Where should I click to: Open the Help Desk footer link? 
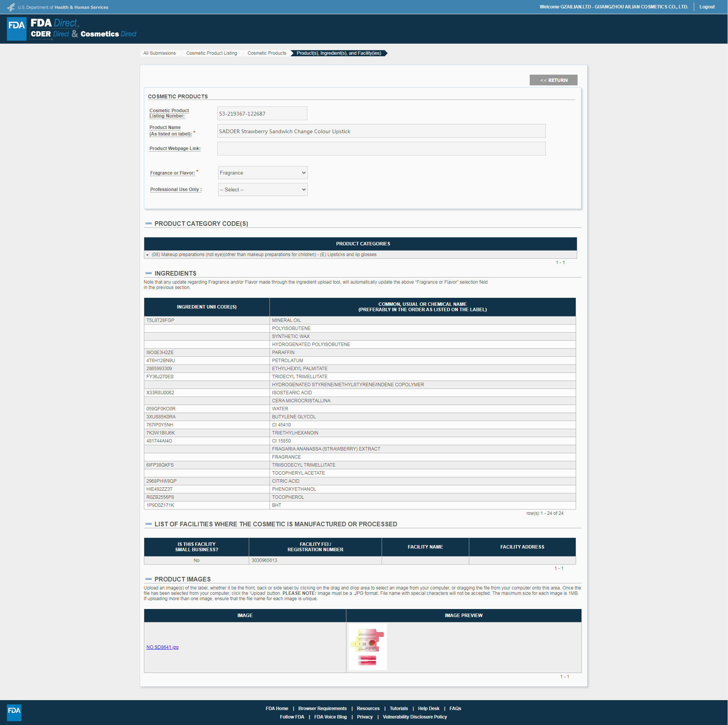click(x=428, y=709)
